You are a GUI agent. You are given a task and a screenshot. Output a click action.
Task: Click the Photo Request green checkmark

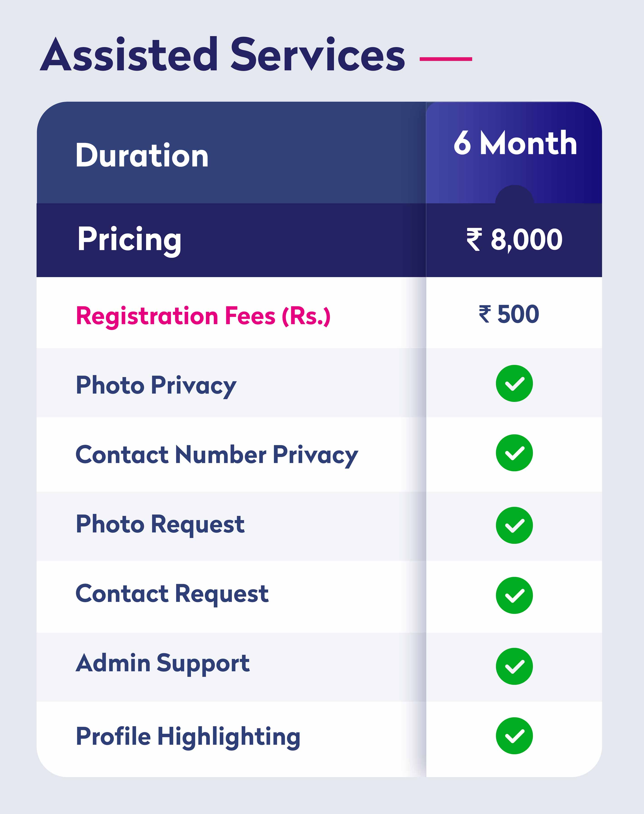(x=514, y=525)
